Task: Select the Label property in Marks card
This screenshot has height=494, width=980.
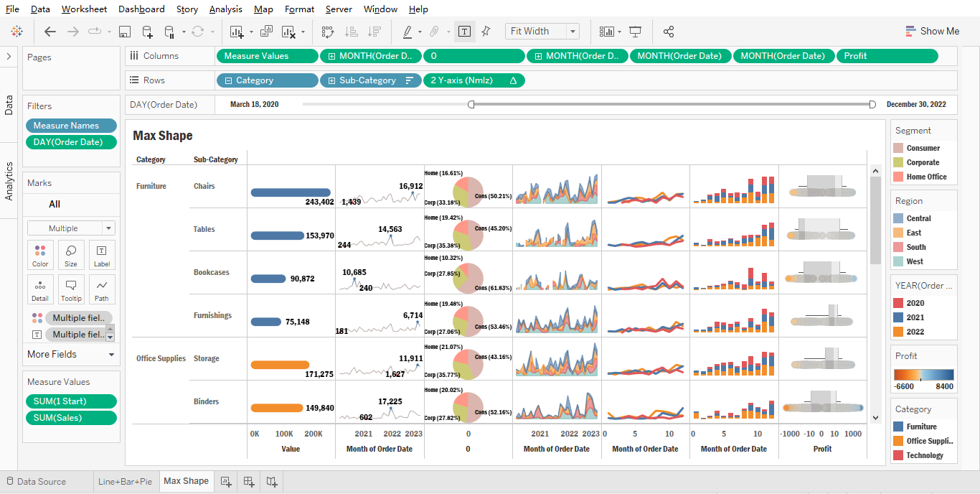Action: 101,255
